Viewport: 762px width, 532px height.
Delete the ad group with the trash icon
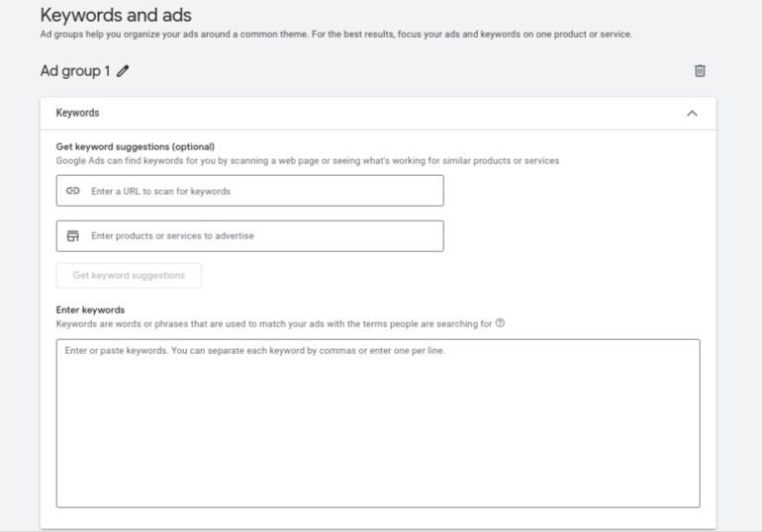700,71
